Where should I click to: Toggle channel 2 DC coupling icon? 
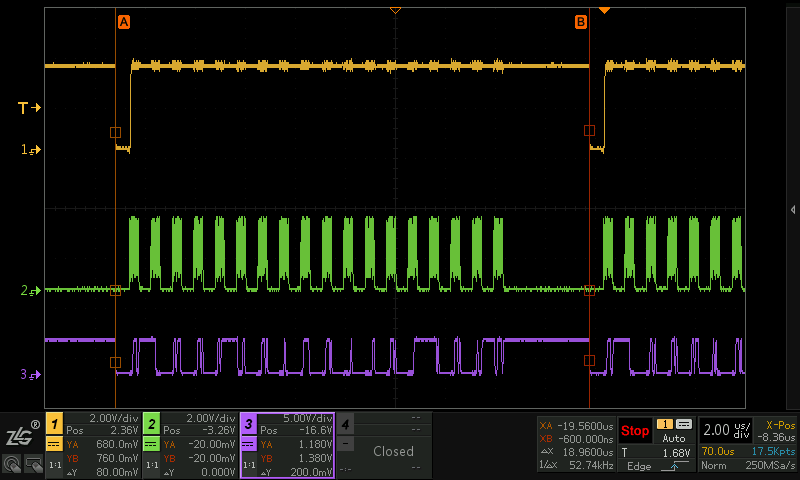(151, 444)
